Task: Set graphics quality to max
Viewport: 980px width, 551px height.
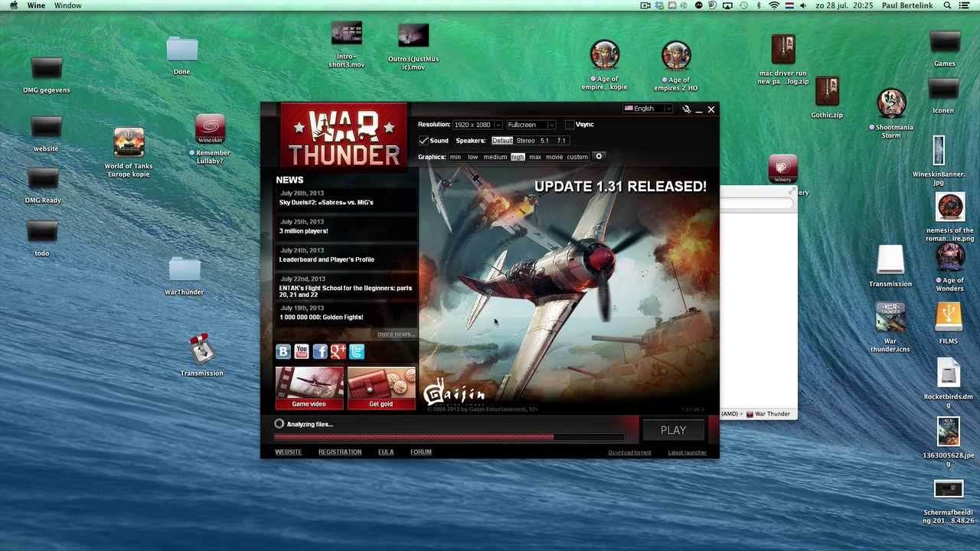Action: [535, 157]
